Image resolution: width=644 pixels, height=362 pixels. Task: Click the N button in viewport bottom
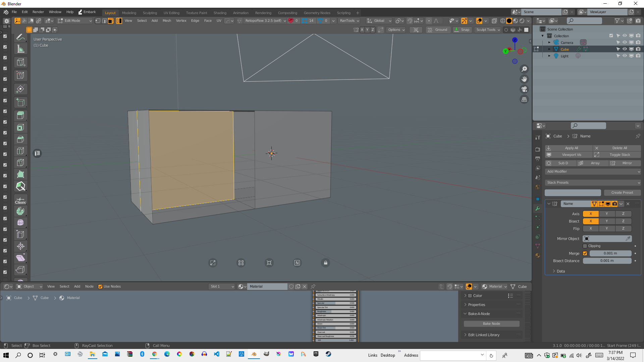coord(297,263)
